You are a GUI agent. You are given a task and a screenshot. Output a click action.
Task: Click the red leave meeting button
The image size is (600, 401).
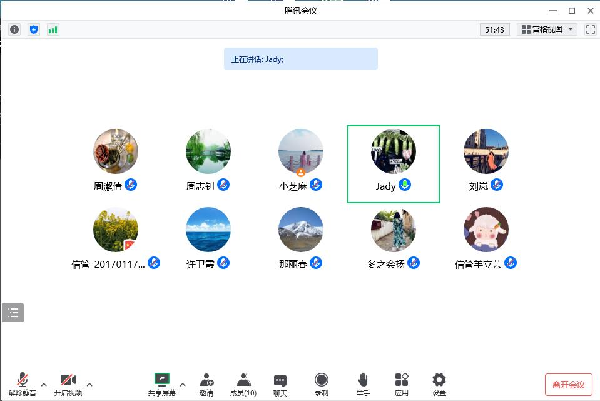[x=568, y=384]
